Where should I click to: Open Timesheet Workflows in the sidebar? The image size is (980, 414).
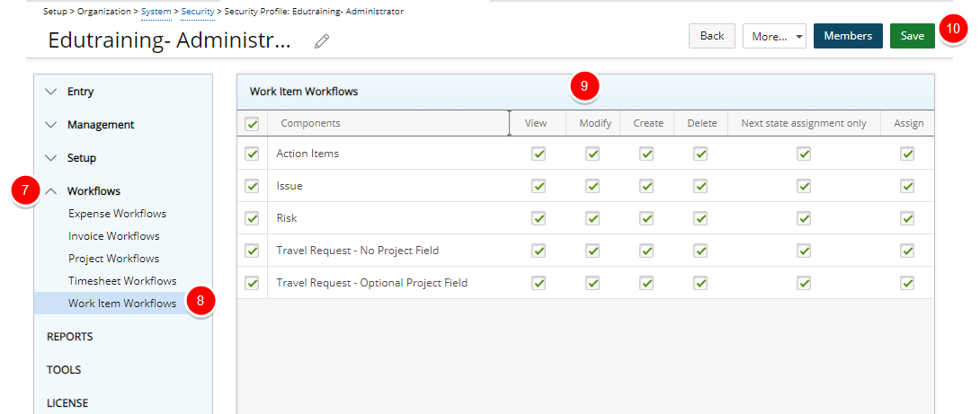122,281
